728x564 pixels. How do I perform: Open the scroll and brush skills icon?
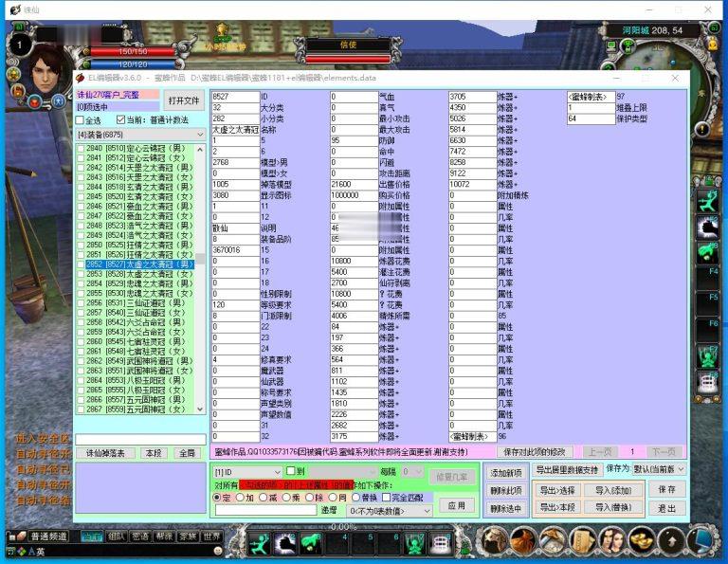click(x=553, y=541)
